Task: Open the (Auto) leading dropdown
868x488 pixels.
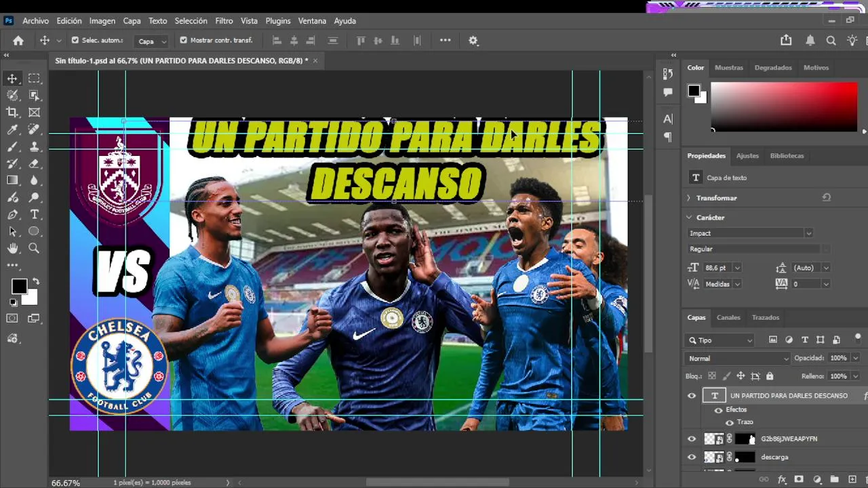Action: pyautogui.click(x=826, y=268)
